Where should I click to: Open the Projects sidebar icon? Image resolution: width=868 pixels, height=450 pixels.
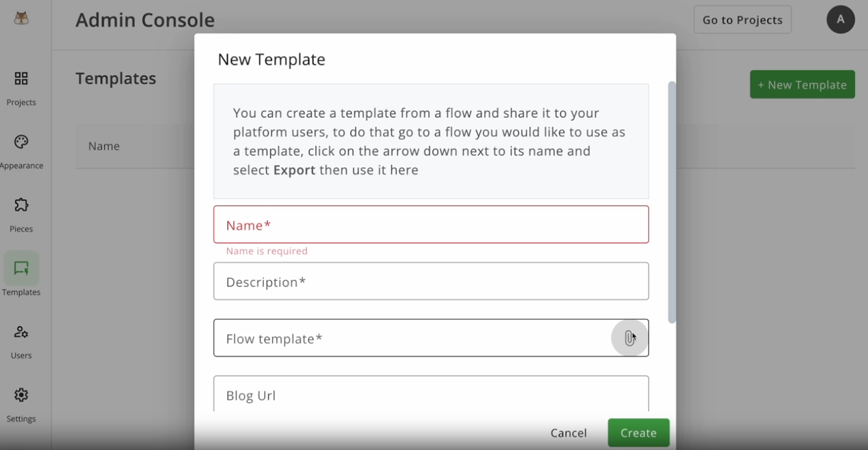[x=21, y=78]
